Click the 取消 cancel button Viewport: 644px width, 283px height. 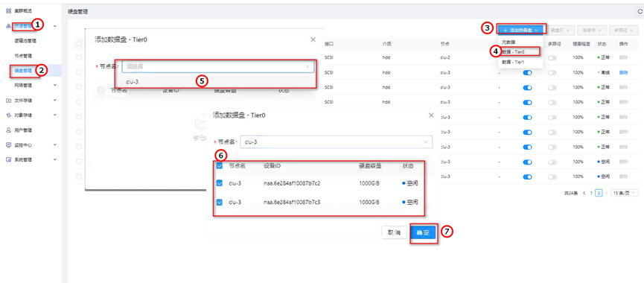click(x=394, y=232)
